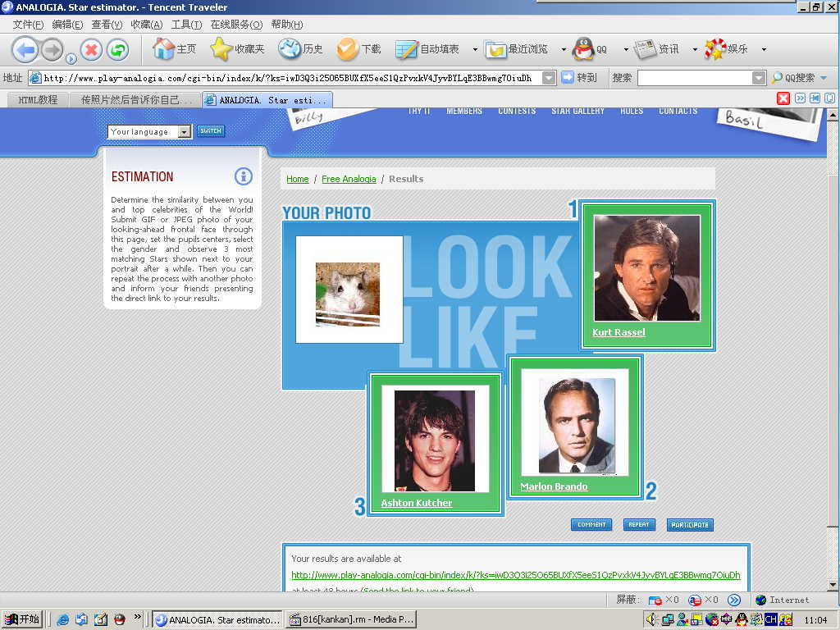The height and width of the screenshot is (630, 840).
Task: Open Recently Browsed (最近浏览) folder button
Action: pos(517,49)
